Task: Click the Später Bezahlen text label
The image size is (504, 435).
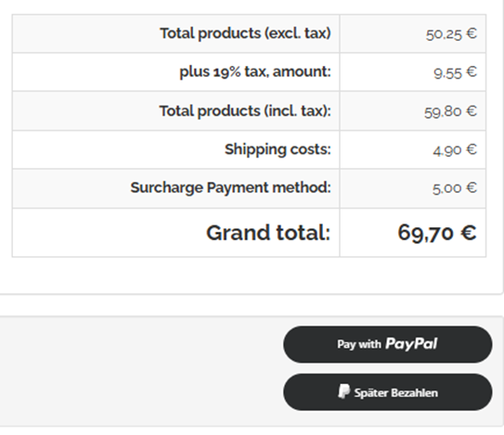Action: click(395, 392)
